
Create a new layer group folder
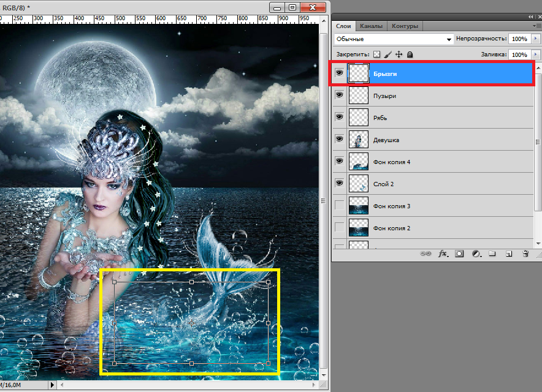point(492,253)
